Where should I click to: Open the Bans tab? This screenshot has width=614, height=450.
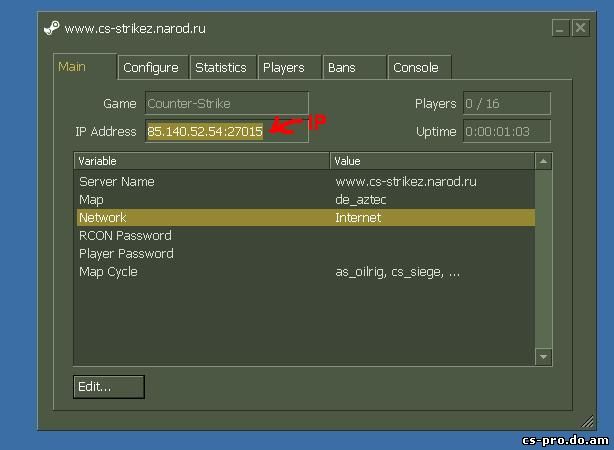tap(341, 68)
